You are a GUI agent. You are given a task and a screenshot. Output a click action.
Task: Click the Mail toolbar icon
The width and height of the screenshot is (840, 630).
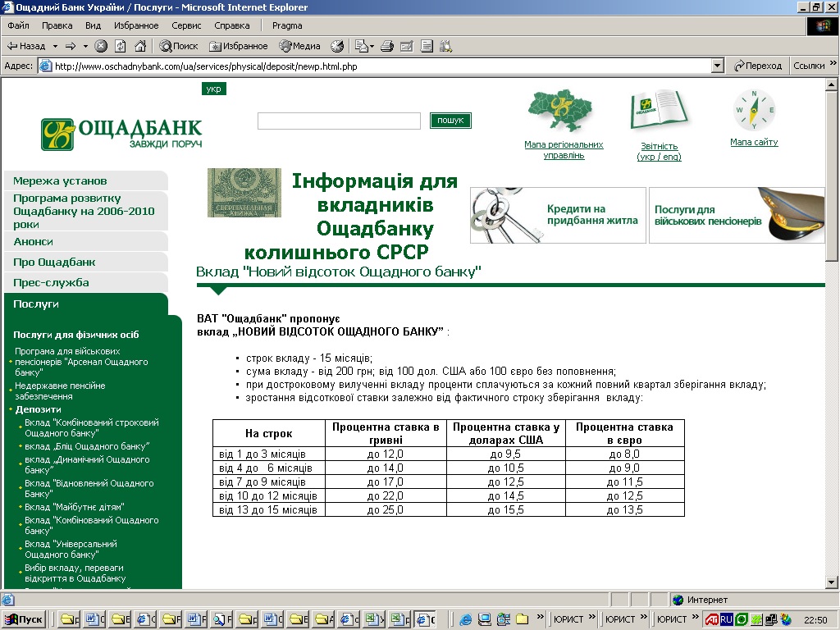362,46
